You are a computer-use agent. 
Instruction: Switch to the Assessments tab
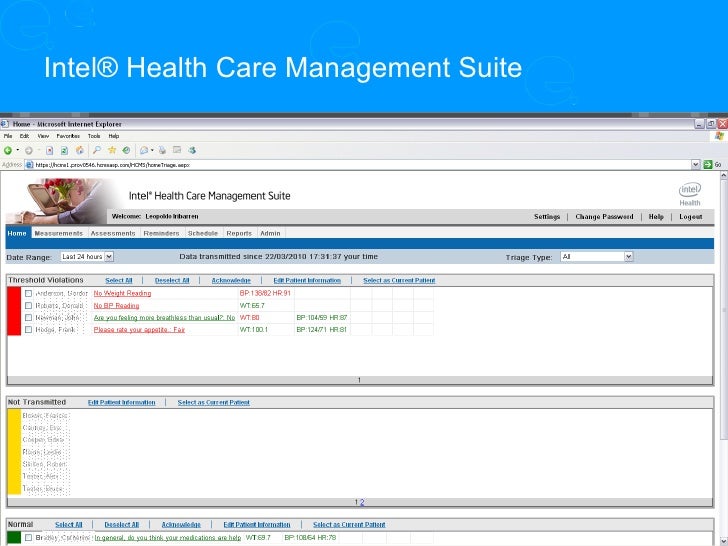(113, 233)
